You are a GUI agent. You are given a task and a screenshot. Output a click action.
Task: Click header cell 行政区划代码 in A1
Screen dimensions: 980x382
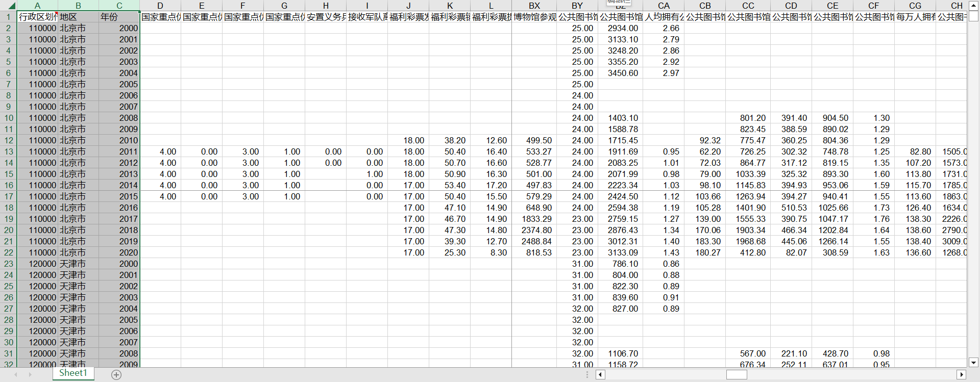37,17
